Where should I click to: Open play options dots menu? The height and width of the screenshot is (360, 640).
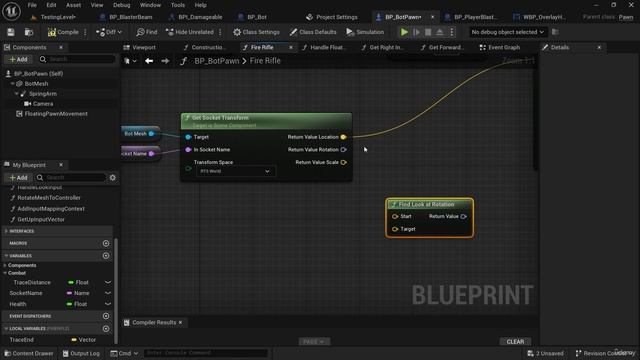452,32
